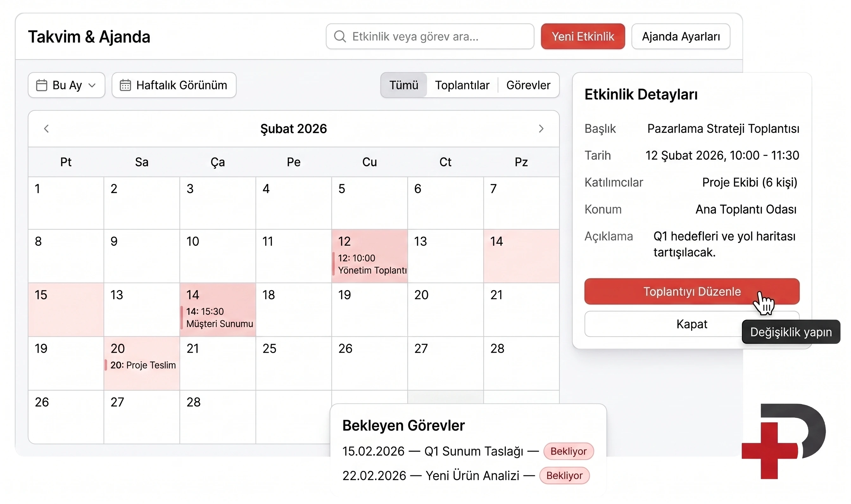This screenshot has height=504, width=851.
Task: Close the event details with Kapat
Action: (692, 324)
